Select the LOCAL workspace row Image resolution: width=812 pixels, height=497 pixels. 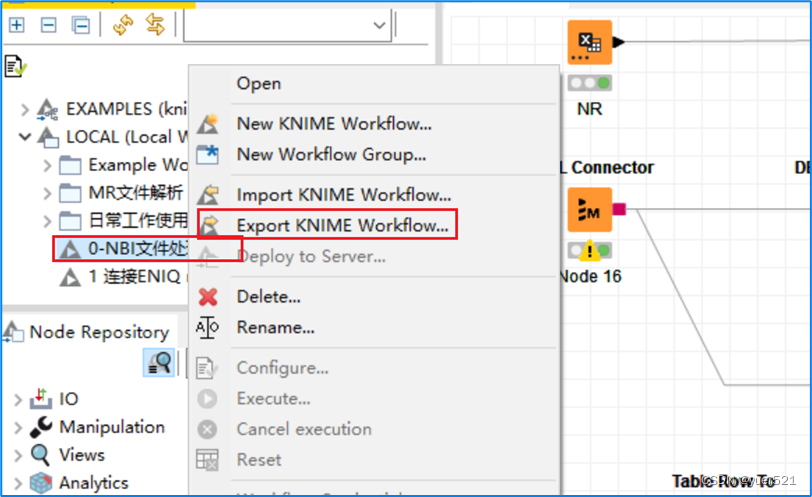tap(112, 137)
